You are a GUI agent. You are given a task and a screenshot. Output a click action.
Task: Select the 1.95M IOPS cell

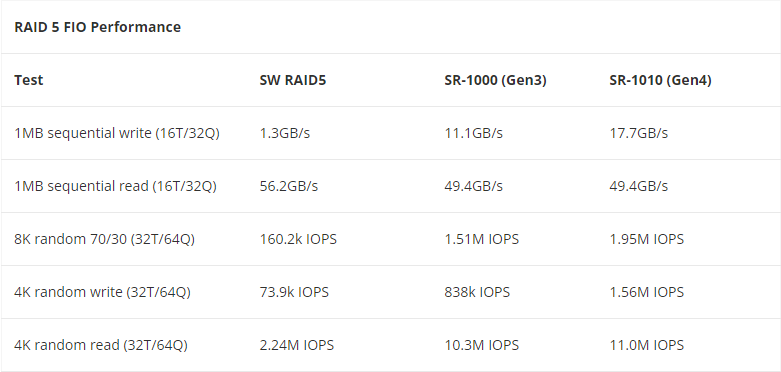[x=646, y=239]
